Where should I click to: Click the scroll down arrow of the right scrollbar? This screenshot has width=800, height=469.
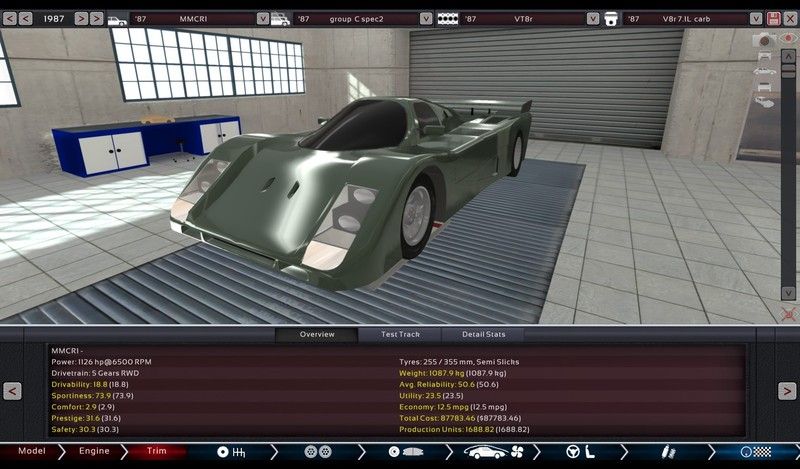(788, 293)
